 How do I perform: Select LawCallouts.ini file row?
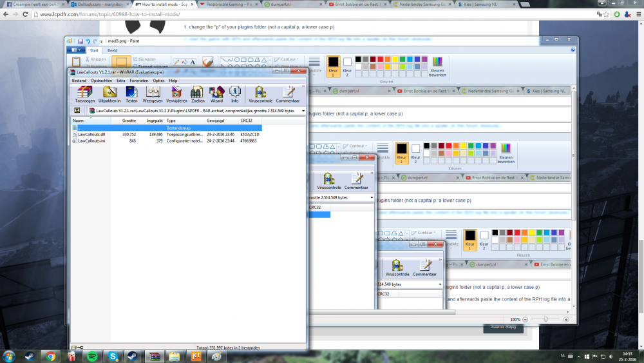pos(166,141)
